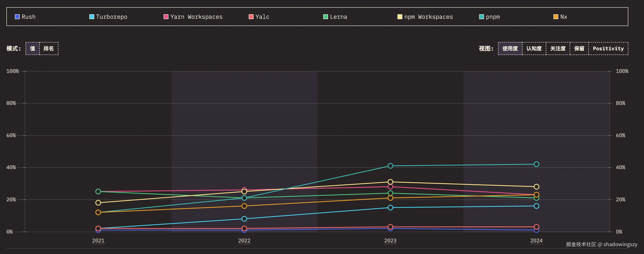Click the Turborepo legend color square

[x=92, y=17]
